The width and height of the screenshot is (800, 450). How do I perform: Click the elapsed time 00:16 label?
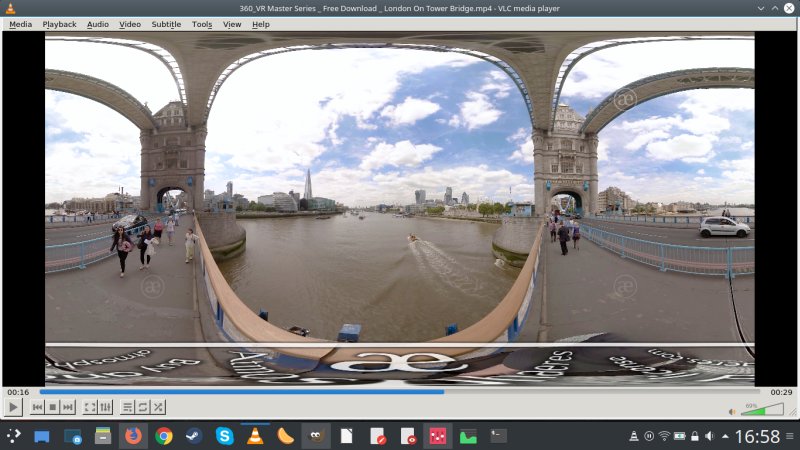[17, 392]
